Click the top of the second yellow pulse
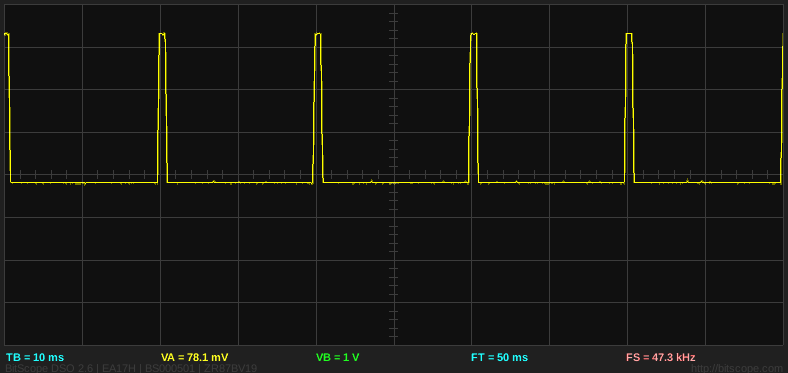The width and height of the screenshot is (788, 373). tap(162, 34)
